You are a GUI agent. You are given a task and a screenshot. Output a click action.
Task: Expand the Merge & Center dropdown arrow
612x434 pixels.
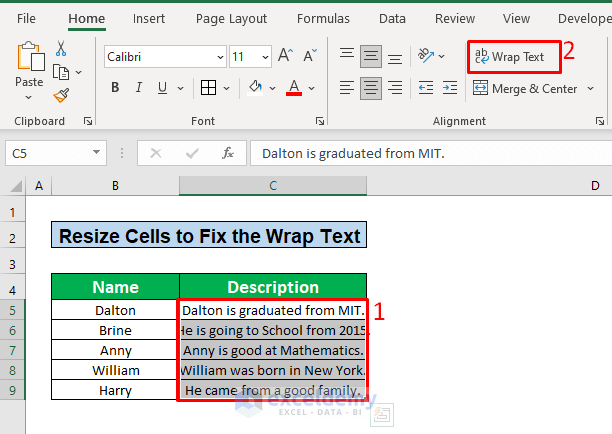590,88
